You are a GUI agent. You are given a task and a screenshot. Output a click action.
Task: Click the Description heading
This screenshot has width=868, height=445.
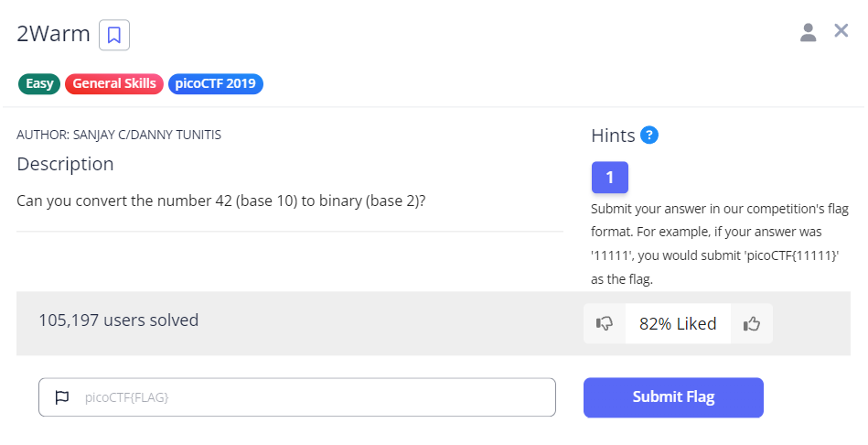65,164
